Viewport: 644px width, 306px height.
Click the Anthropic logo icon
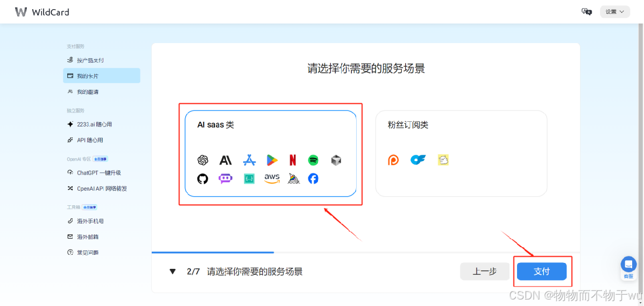[225, 160]
